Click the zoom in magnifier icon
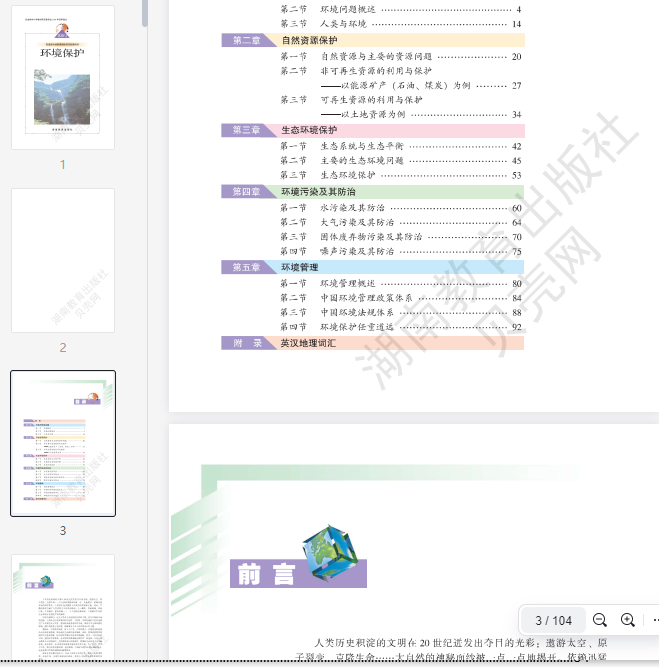659x667 pixels. point(628,620)
